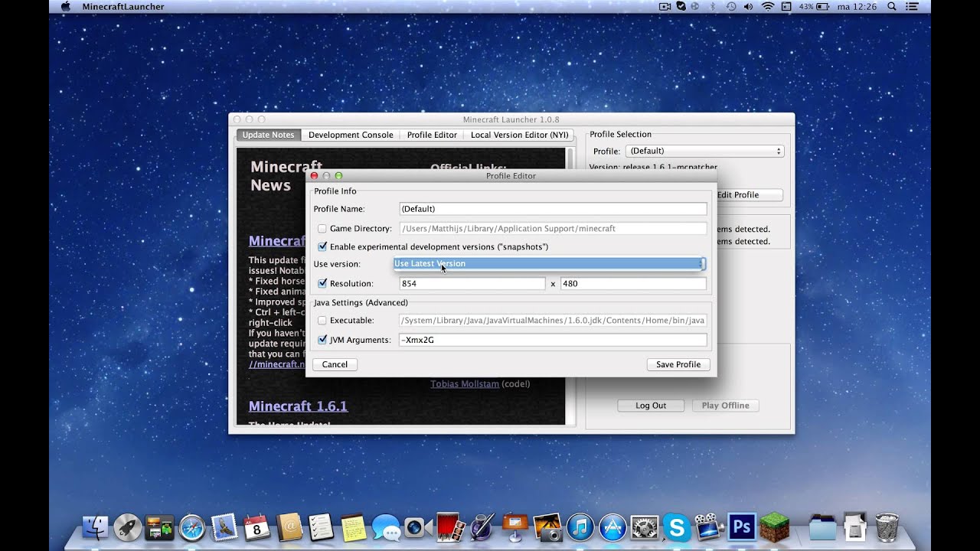Toggle the Game Directory checkbox
Viewport: 980px width, 551px height.
point(322,229)
